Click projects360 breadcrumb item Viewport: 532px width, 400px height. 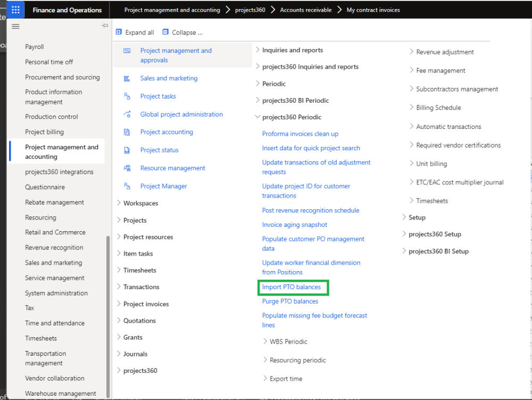click(x=250, y=10)
